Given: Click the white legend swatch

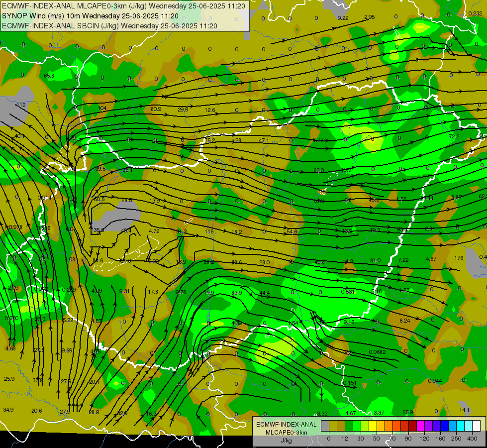Looking at the screenshot, I should pyautogui.click(x=476, y=426).
